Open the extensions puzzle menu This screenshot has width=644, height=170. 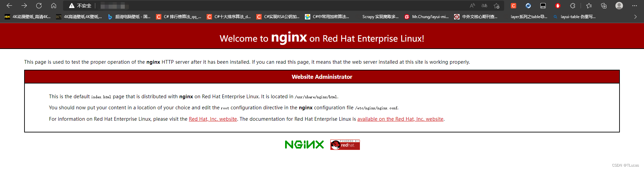573,6
